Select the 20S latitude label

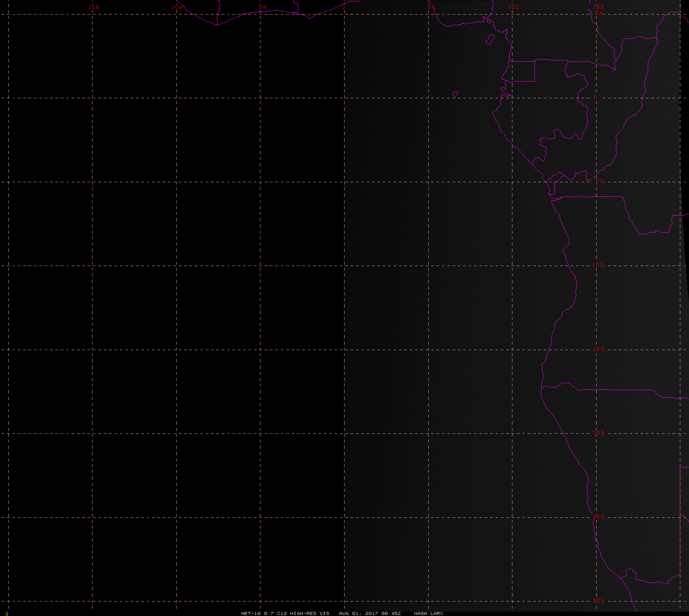[599, 433]
